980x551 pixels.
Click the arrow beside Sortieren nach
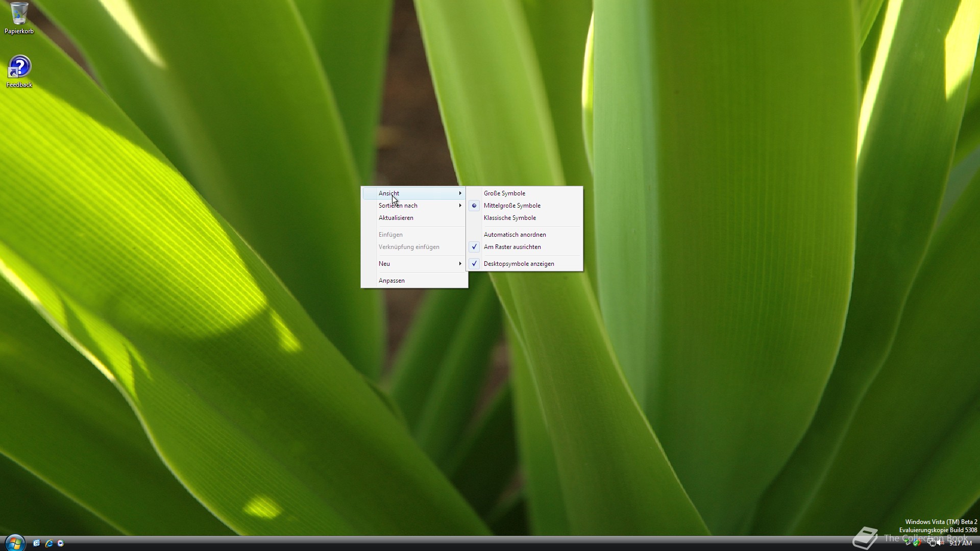[x=460, y=206]
